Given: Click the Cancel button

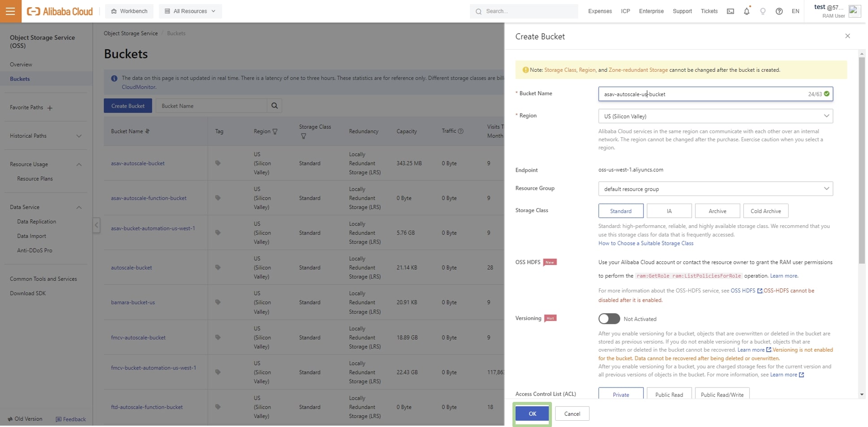Looking at the screenshot, I should [572, 414].
